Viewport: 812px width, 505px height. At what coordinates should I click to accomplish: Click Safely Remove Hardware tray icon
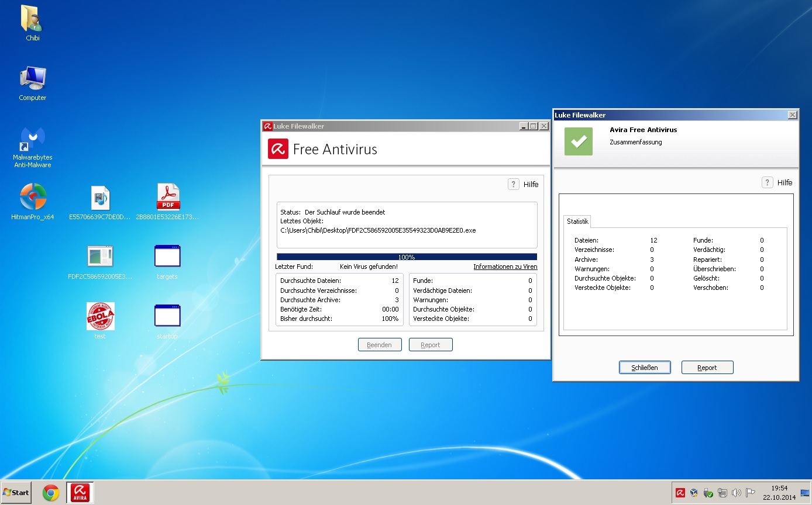[x=708, y=493]
